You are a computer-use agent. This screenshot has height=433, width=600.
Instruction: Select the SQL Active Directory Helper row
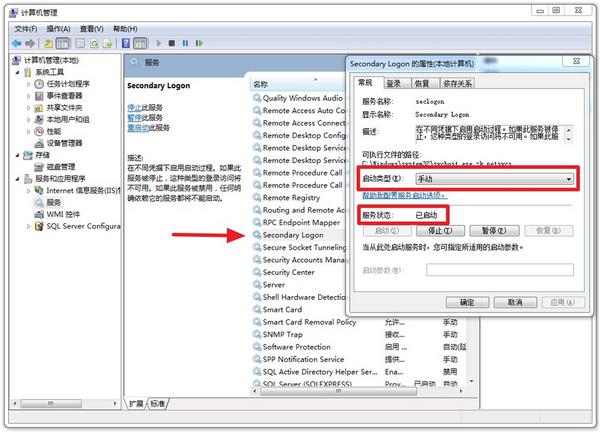coord(360,372)
